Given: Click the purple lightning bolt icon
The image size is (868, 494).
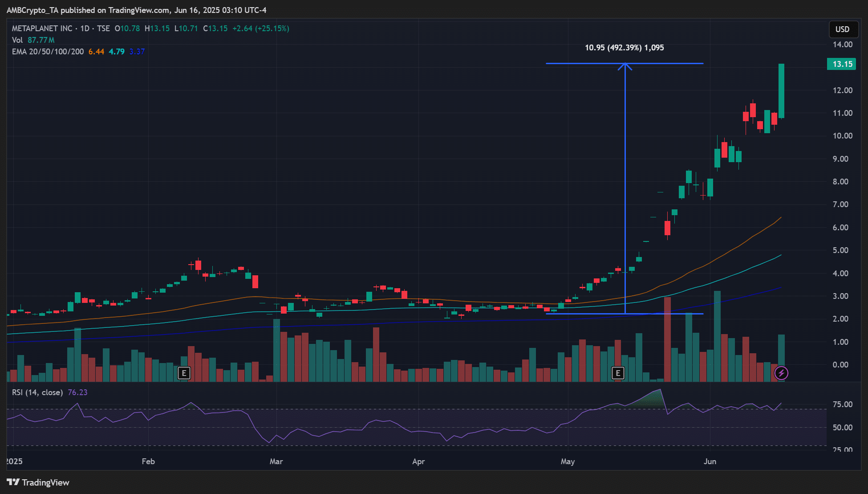Looking at the screenshot, I should click(x=781, y=373).
